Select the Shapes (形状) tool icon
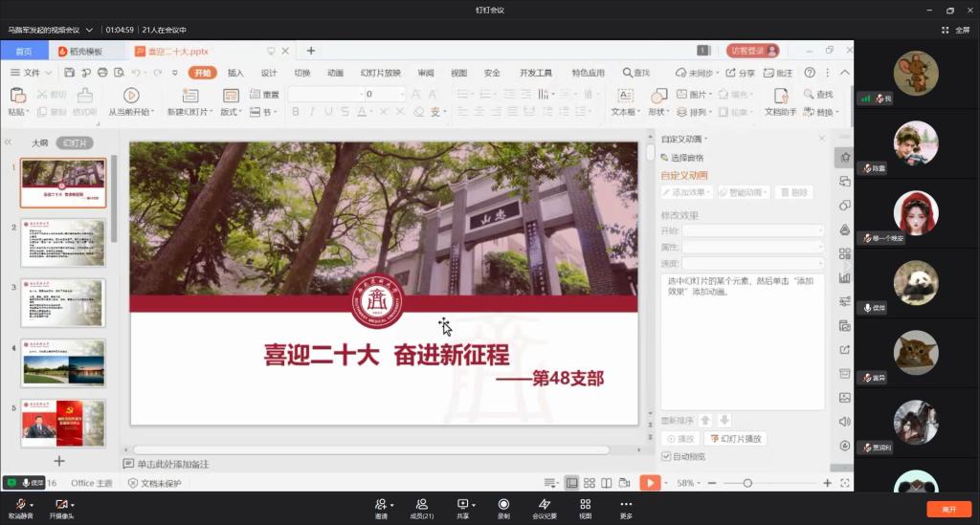Screen dimensions: 980x525 (x=658, y=96)
